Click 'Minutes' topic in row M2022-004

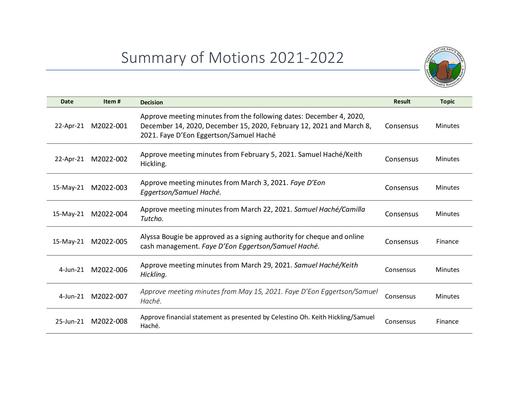[x=447, y=214]
